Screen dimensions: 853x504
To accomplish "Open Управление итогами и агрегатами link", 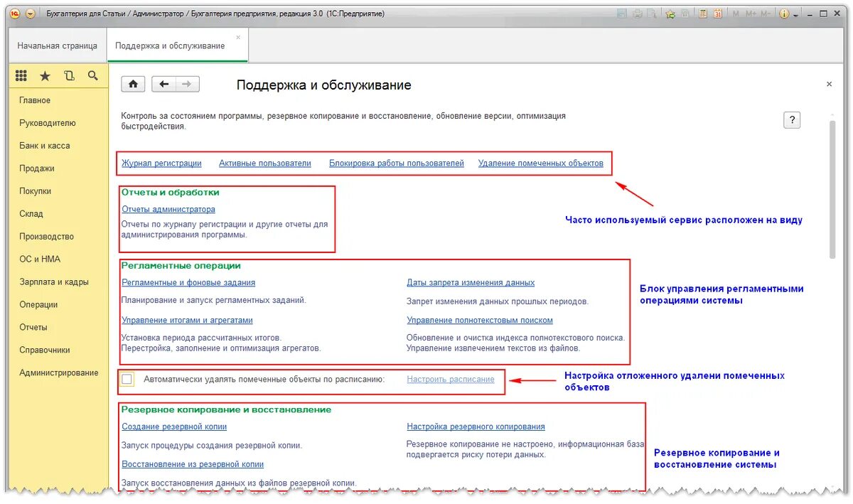I will click(187, 321).
